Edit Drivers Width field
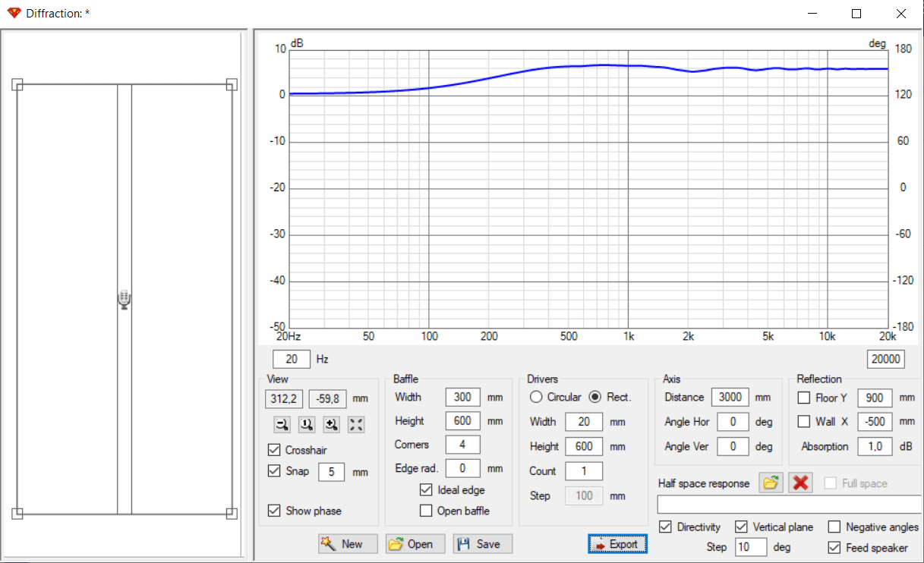Viewport: 924px width, 563px height. pyautogui.click(x=584, y=422)
